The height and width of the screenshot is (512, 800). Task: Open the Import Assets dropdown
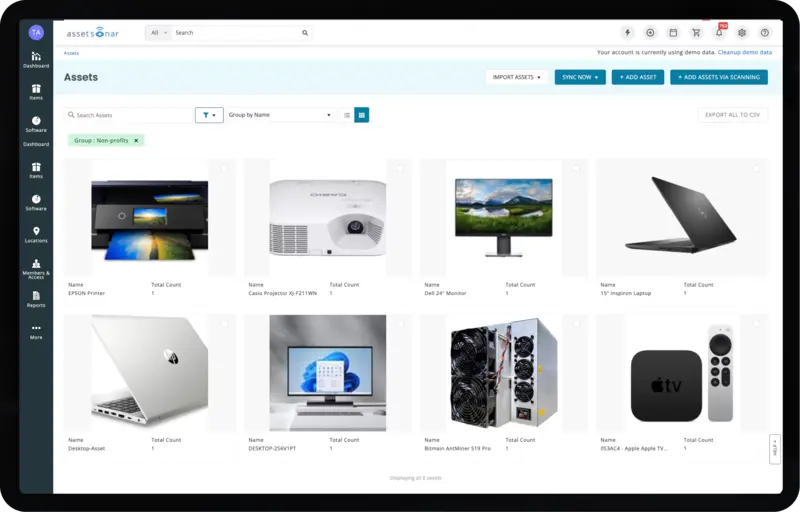(516, 77)
